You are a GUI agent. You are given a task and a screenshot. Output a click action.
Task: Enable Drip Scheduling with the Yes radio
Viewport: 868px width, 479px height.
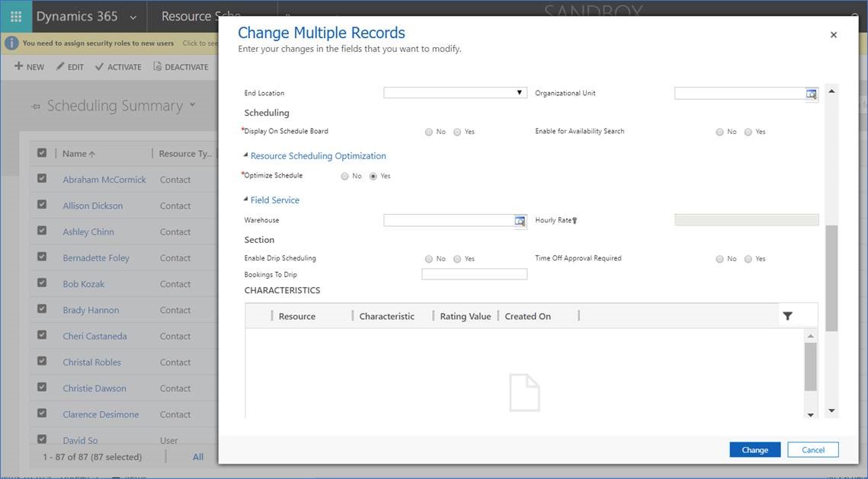click(x=457, y=258)
